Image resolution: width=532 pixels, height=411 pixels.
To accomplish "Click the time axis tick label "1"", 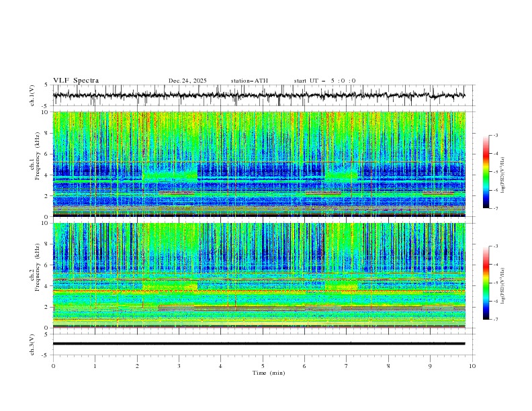I will click(95, 366).
